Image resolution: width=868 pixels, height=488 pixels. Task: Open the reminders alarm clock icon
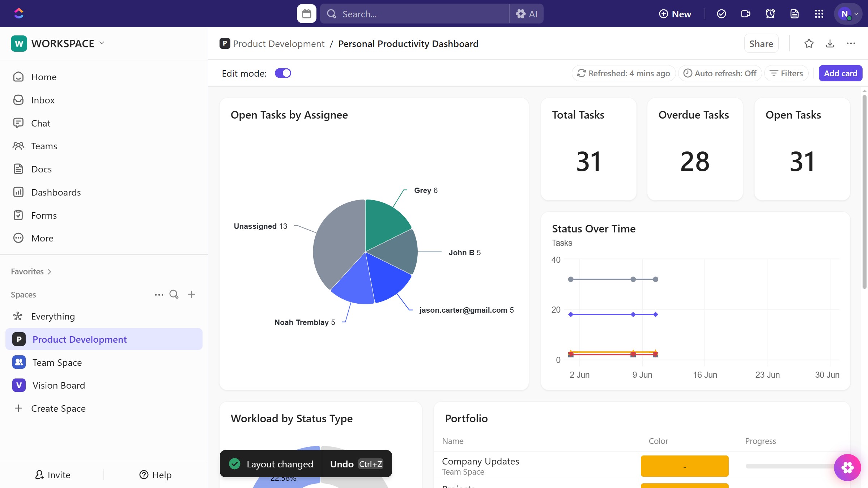click(x=770, y=14)
